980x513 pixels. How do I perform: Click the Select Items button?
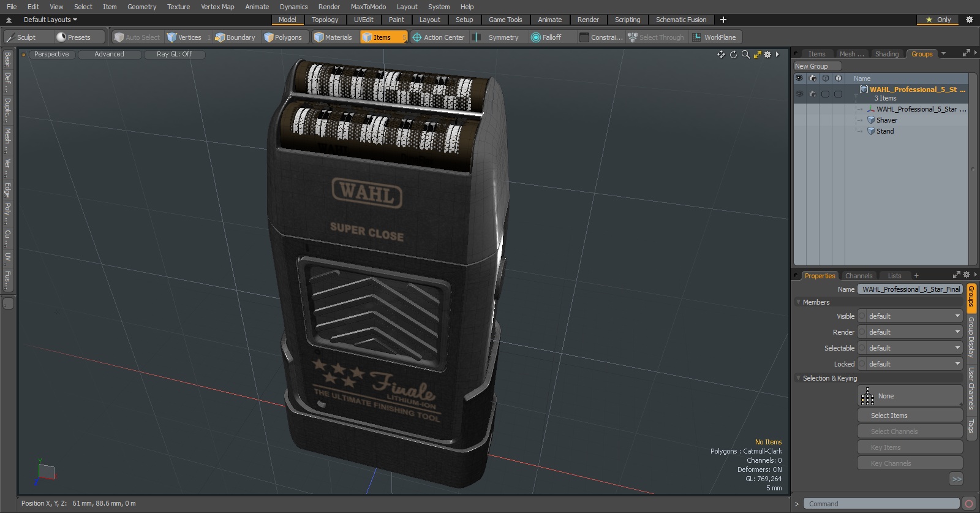point(910,416)
